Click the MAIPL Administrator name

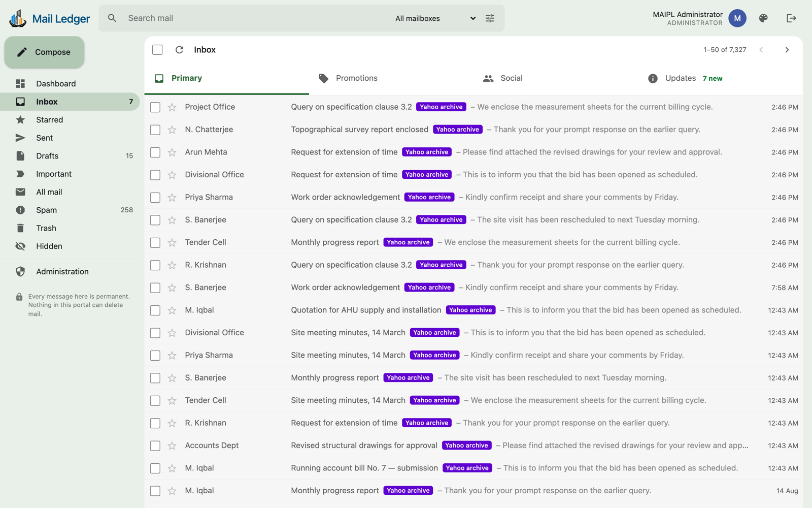[687, 14]
